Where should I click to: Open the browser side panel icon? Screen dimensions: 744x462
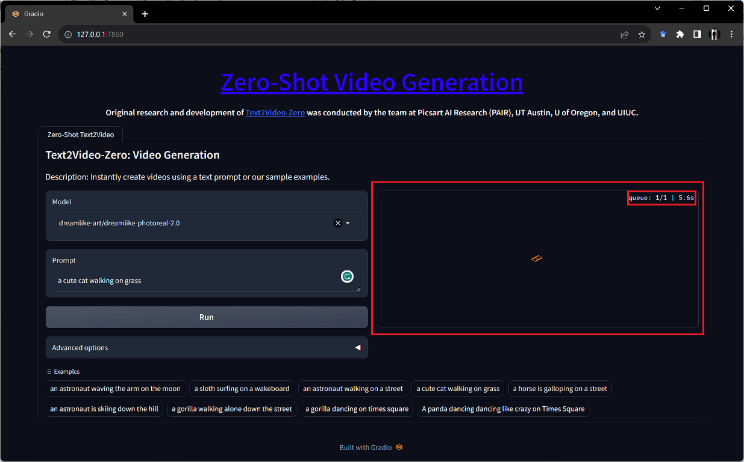pos(697,34)
